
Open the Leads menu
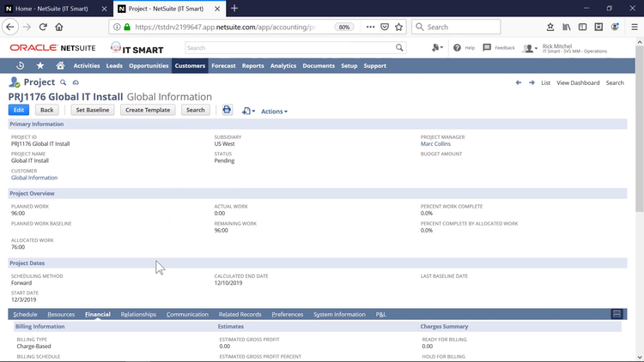coord(114,66)
